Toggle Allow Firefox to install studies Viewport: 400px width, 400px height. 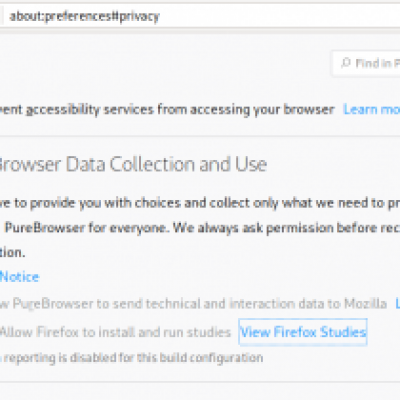tap(115, 332)
